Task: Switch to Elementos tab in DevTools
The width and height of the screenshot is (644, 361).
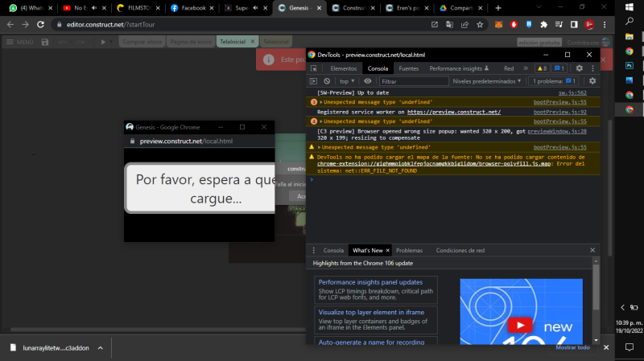Action: (x=344, y=68)
